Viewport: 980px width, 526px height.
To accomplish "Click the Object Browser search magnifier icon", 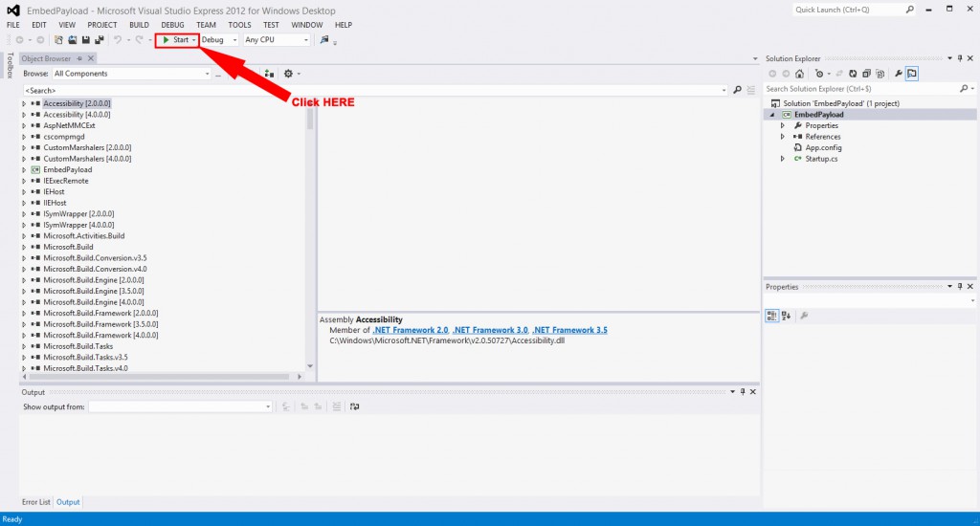I will tap(738, 91).
